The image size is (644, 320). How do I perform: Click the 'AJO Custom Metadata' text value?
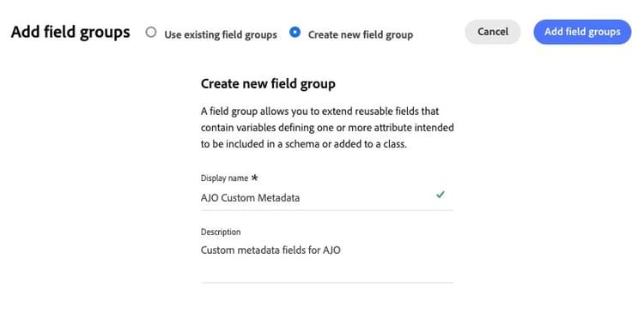250,197
